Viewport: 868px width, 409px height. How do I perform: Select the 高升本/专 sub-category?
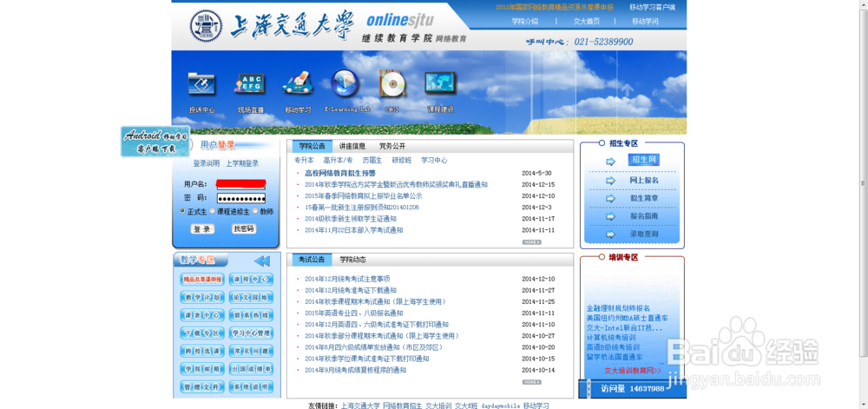click(339, 161)
